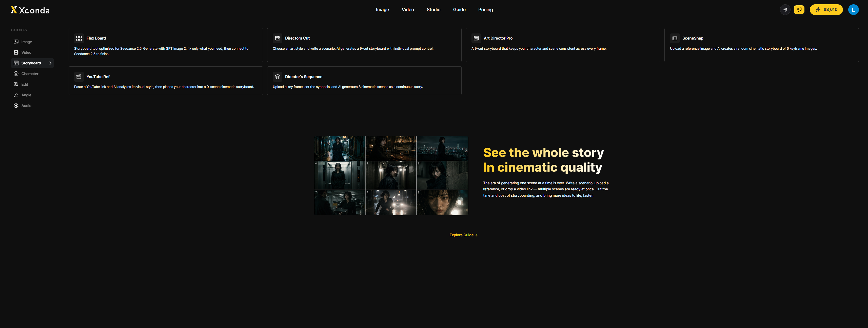Open the Guide nav item
868x328 pixels.
pos(459,9)
